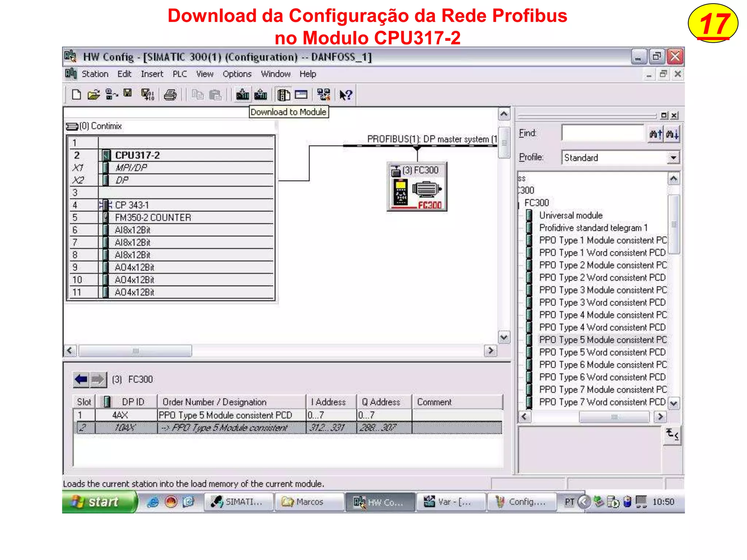Click the back arrow in detail pane
The height and width of the screenshot is (560, 747).
(x=81, y=380)
